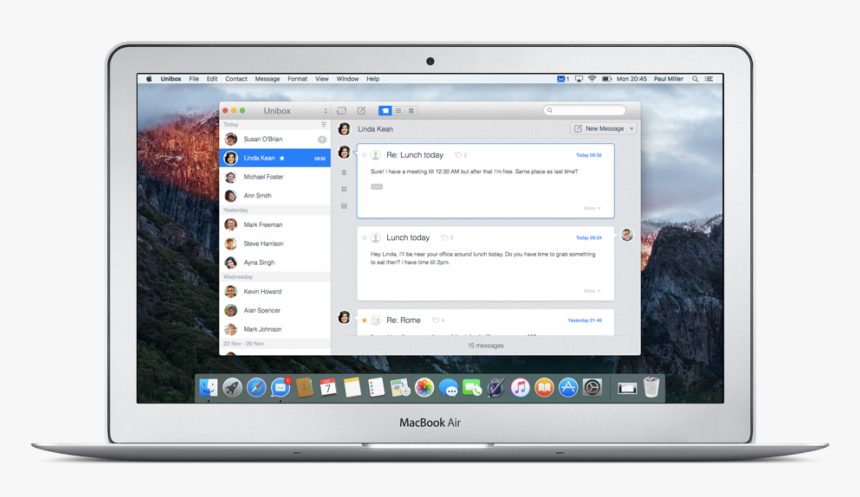Click the bottom move-to-folder icon beside the message
Viewport: 860px width, 497px height.
(344, 206)
